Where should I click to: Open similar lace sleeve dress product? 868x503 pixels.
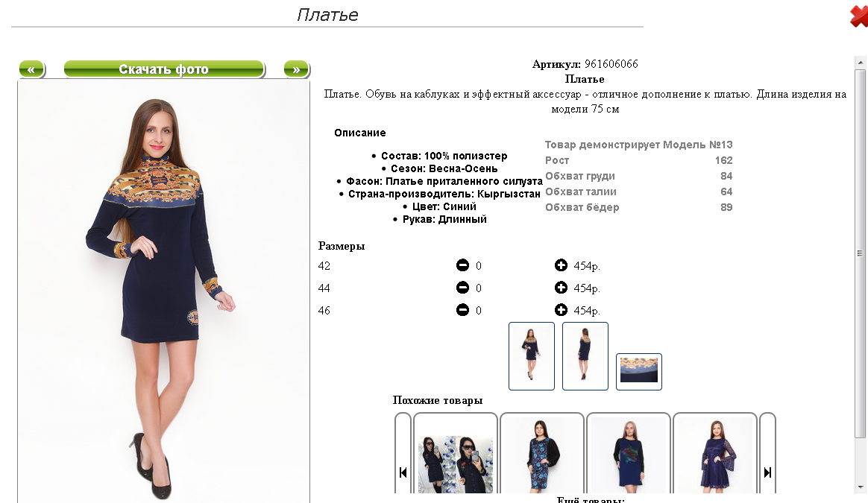714,454
